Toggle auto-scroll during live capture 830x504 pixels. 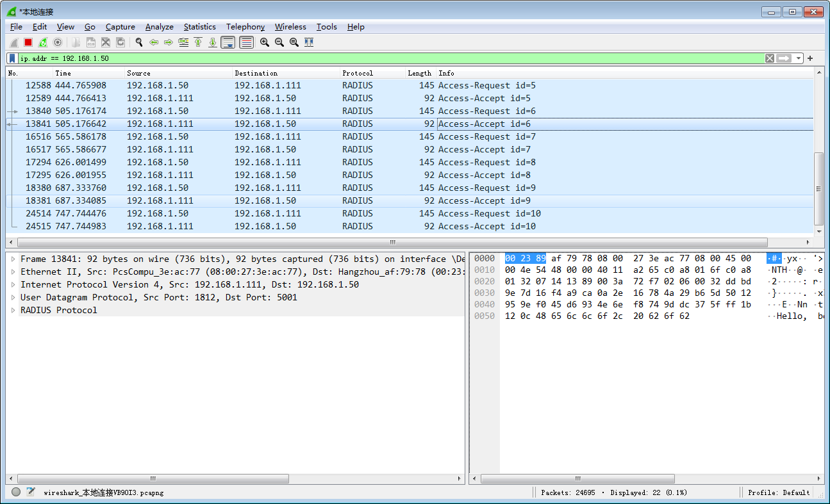click(x=228, y=42)
